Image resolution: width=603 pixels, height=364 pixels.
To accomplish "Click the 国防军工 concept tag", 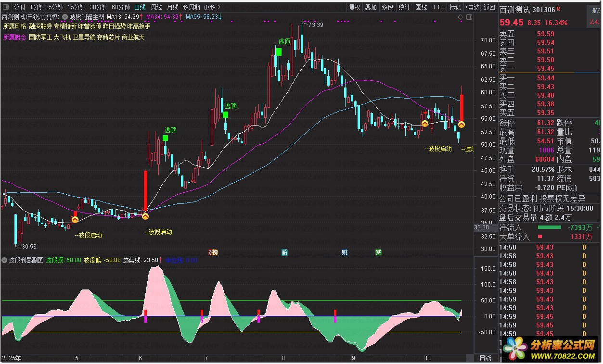I will pos(40,37).
